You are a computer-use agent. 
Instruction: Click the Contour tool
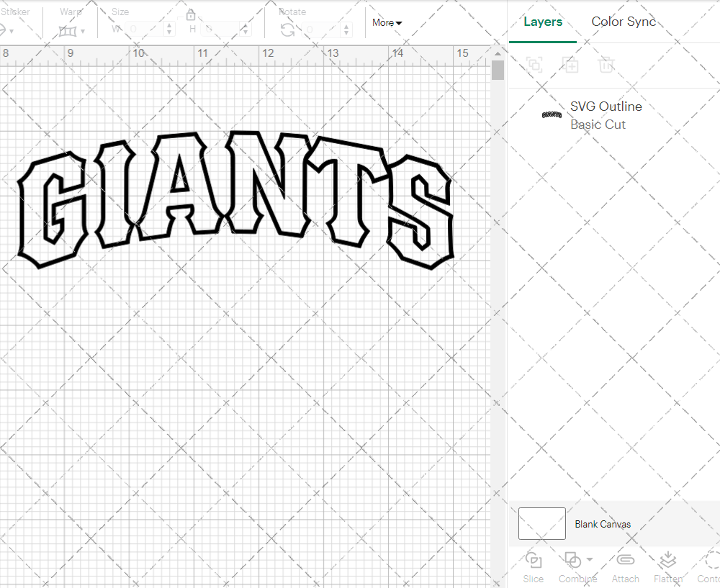[x=709, y=567]
